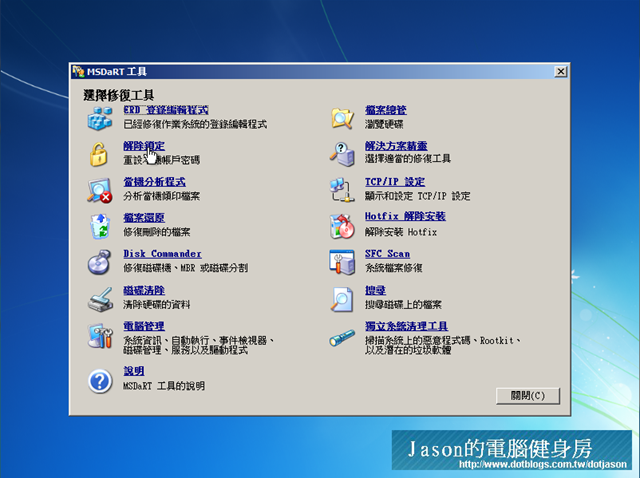This screenshot has height=478, width=640.
Task: Click the 關閉(C) button
Action: pos(528,396)
